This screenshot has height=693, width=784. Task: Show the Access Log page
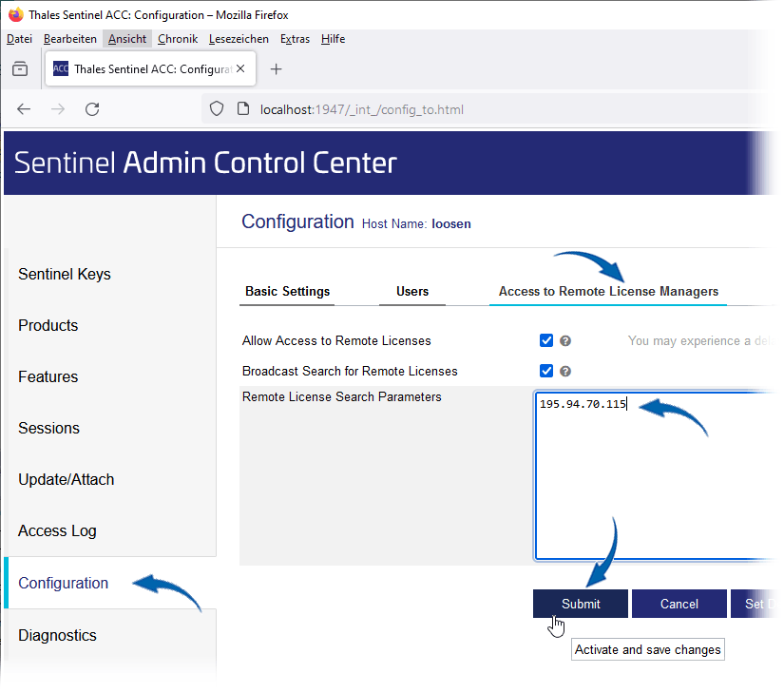click(x=57, y=531)
